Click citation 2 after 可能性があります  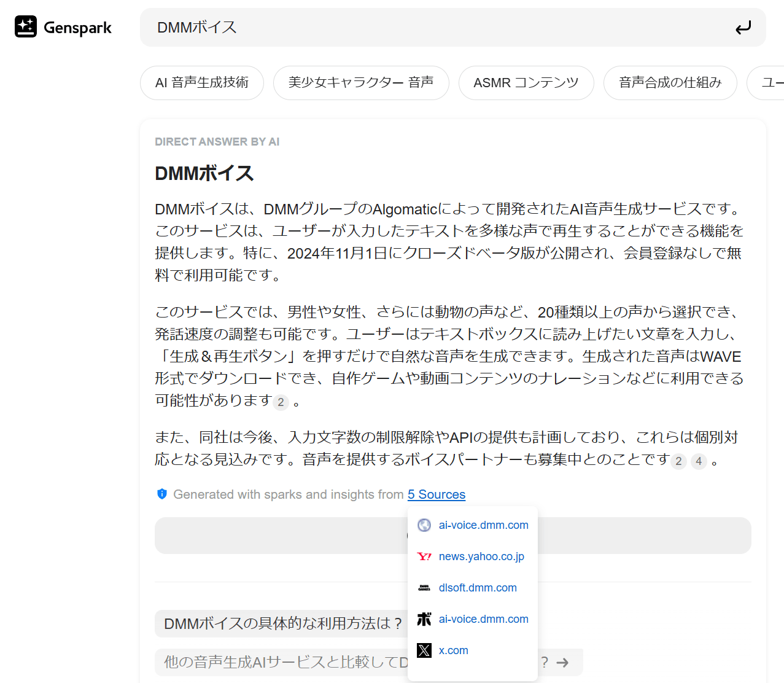(x=281, y=402)
